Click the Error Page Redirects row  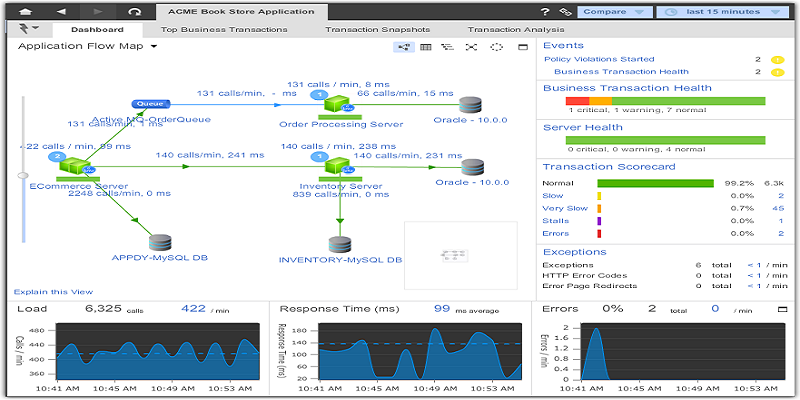[x=665, y=286]
